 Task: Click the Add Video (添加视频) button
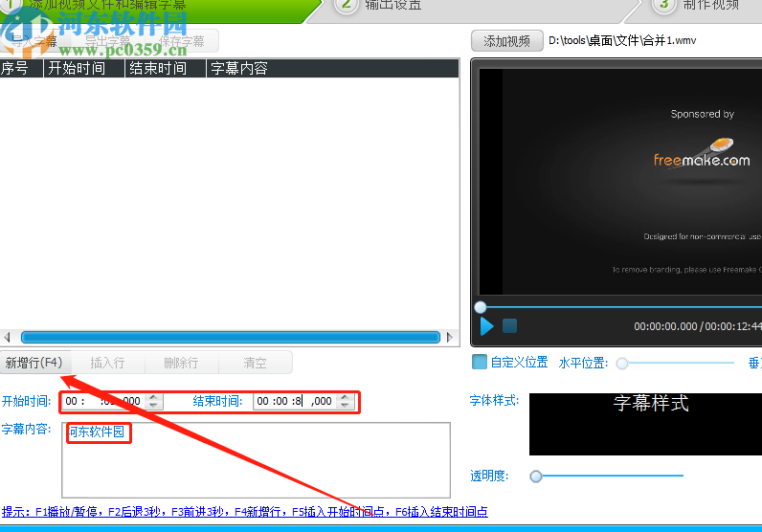[x=506, y=41]
